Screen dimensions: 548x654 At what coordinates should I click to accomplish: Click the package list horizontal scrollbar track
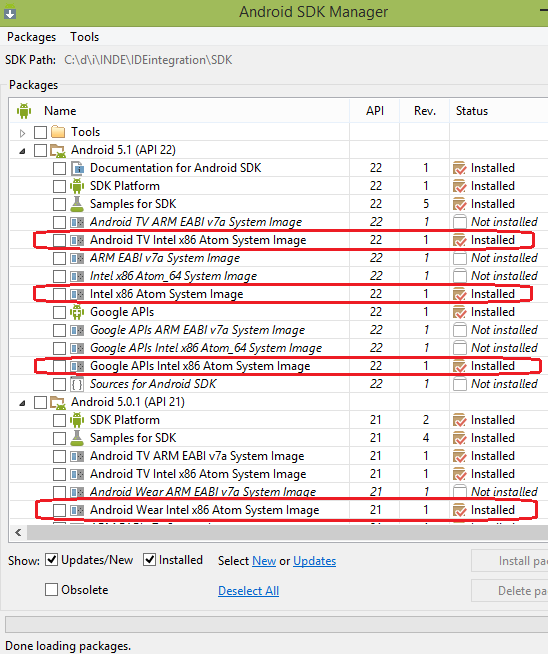(288, 533)
